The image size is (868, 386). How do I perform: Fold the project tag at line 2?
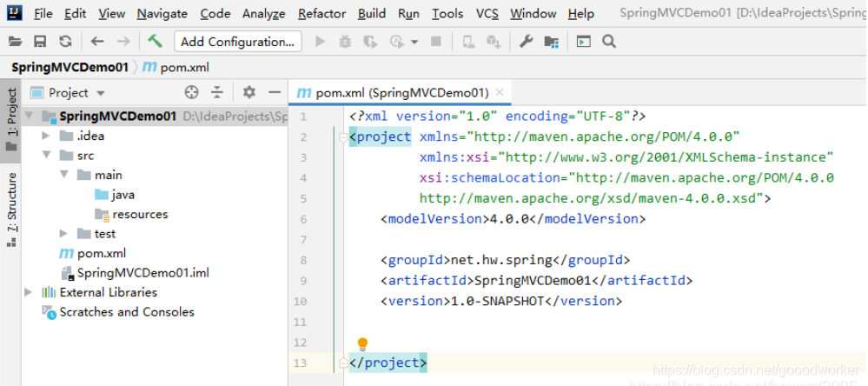click(x=343, y=137)
